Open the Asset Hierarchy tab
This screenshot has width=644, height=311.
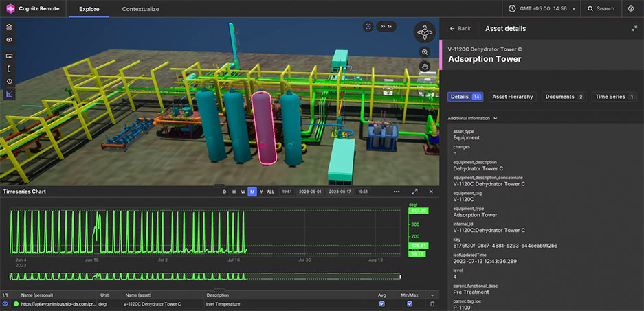click(512, 97)
